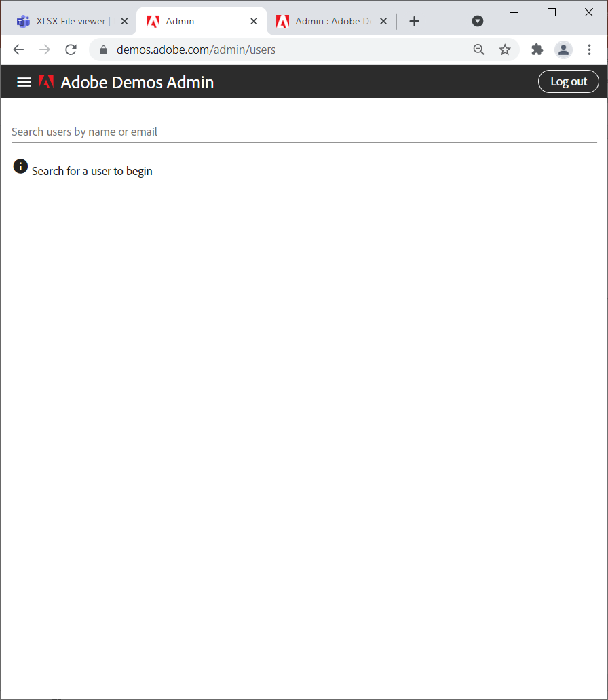Go forward to the next page
The image size is (608, 700).
point(45,50)
